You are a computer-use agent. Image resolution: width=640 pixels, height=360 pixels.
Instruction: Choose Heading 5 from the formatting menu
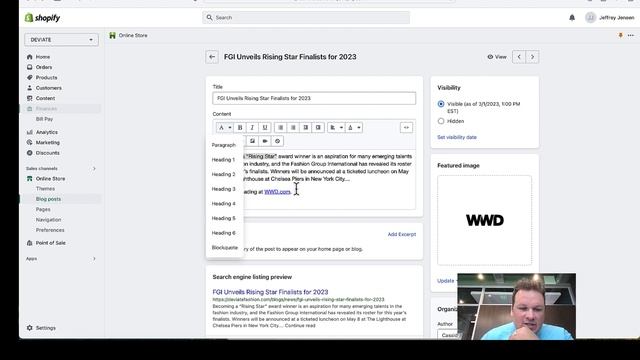224,218
